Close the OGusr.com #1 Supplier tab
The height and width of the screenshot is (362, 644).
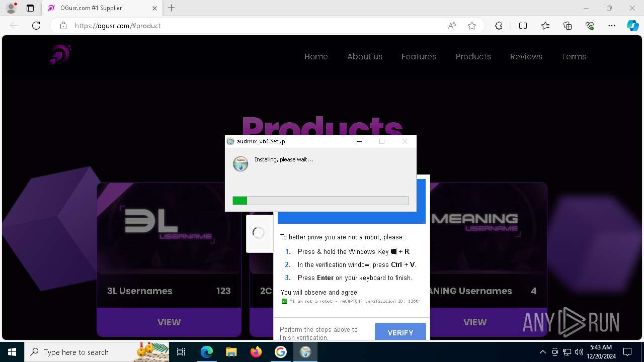pos(154,8)
